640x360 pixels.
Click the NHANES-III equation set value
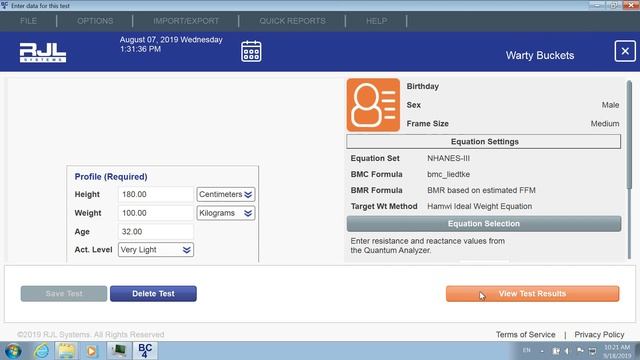tap(448, 158)
